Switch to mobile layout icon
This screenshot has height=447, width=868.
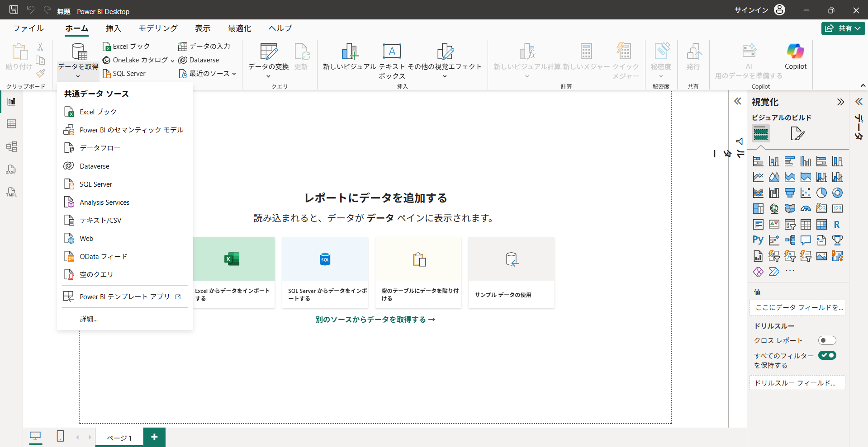[60, 436]
